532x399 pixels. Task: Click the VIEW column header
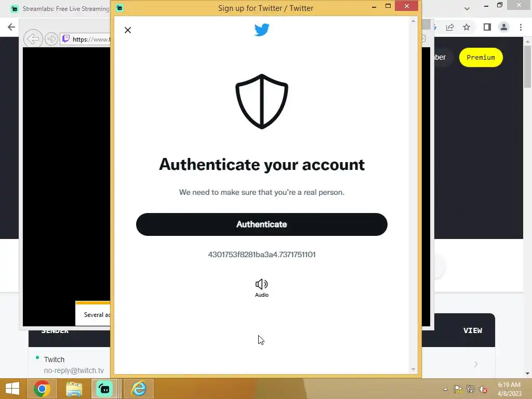[473, 330]
